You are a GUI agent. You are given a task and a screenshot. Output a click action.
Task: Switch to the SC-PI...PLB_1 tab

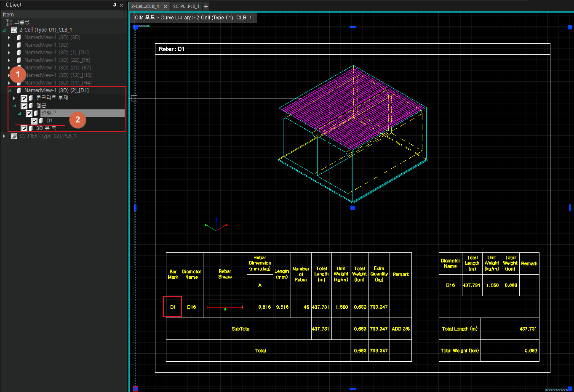[186, 6]
